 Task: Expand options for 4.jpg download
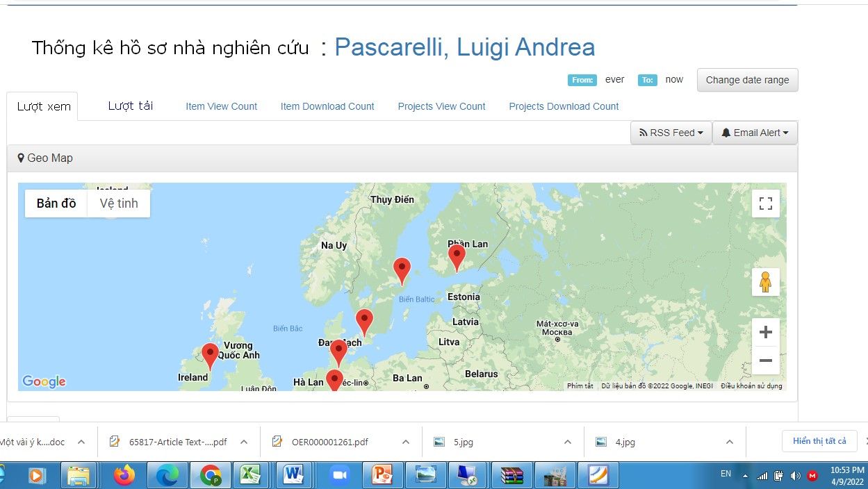729,442
